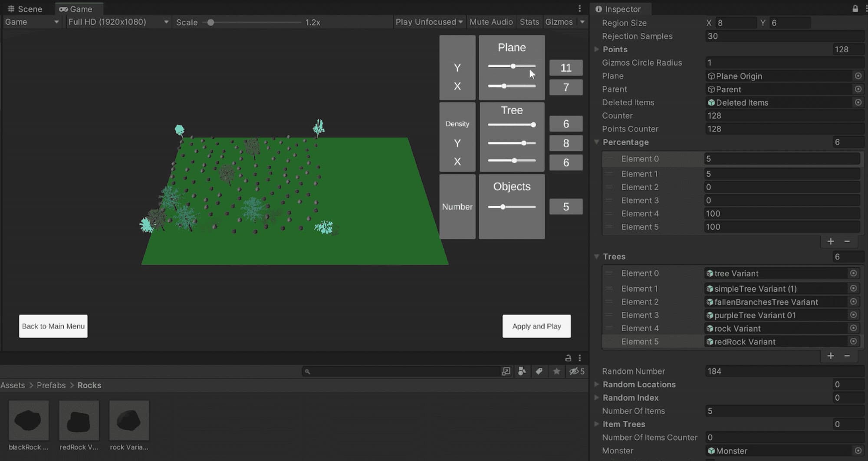Click the Project panel search field
868x461 pixels.
click(x=401, y=372)
